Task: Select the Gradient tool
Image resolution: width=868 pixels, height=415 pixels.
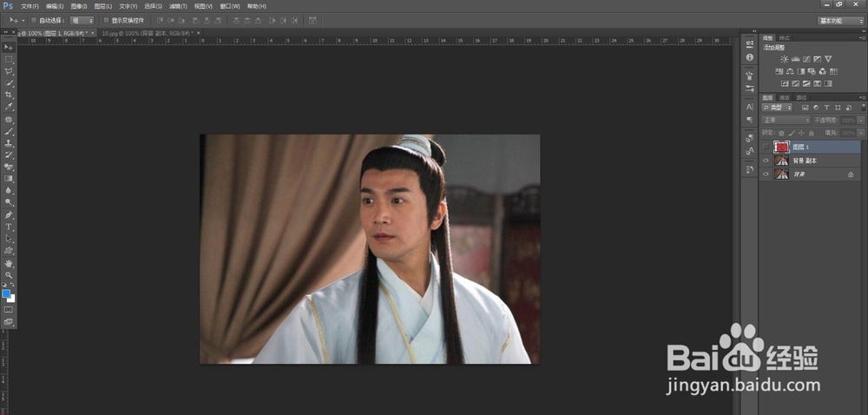Action: click(9, 179)
